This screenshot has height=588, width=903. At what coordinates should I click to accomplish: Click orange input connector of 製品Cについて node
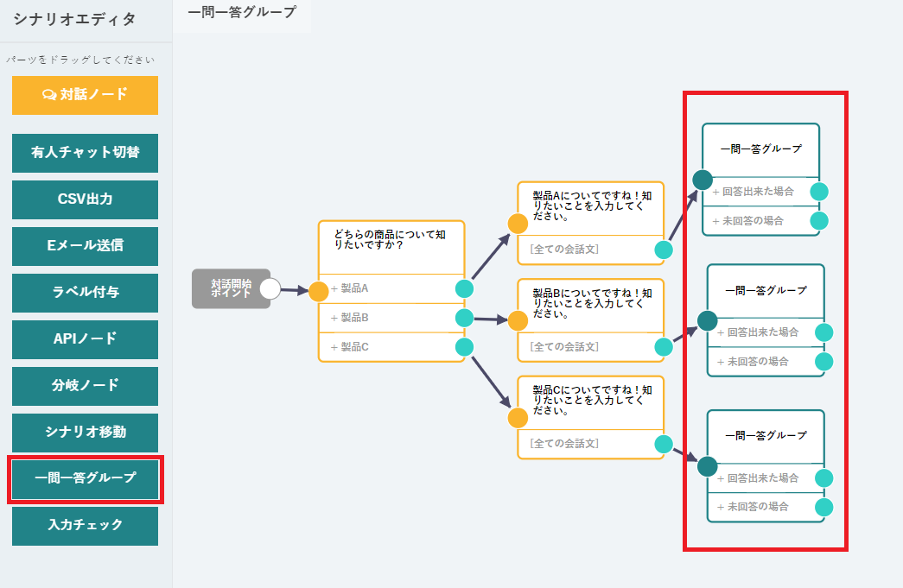coord(518,418)
